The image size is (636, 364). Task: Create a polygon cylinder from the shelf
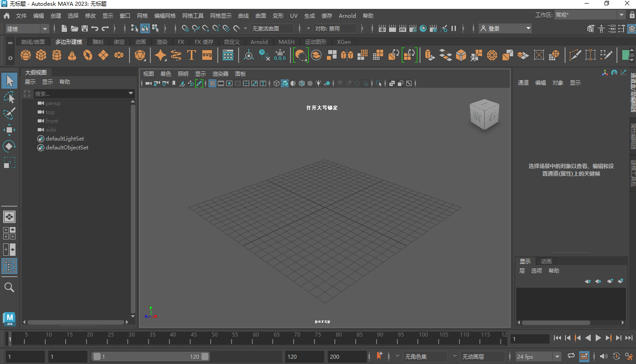57,55
